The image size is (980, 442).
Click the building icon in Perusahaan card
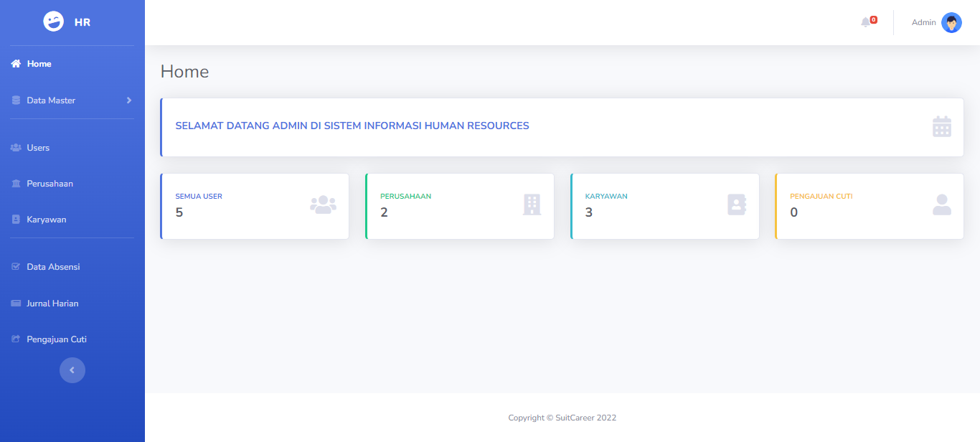[532, 205]
